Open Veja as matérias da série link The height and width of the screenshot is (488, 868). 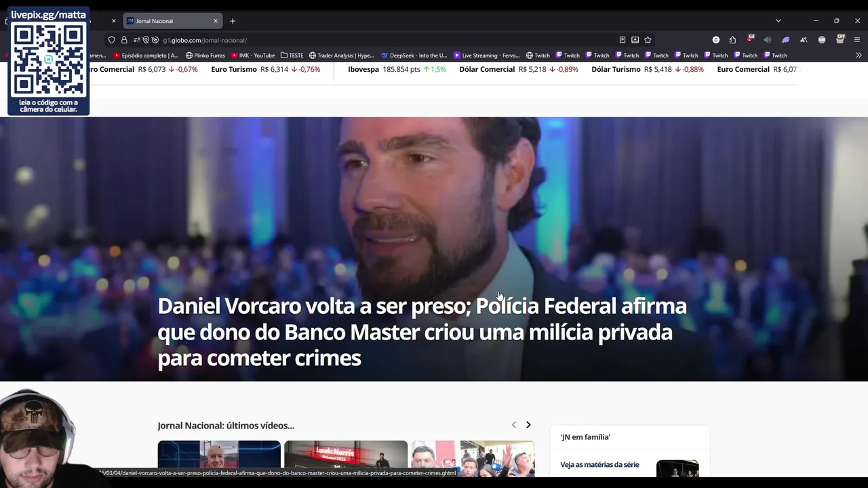[x=599, y=465]
